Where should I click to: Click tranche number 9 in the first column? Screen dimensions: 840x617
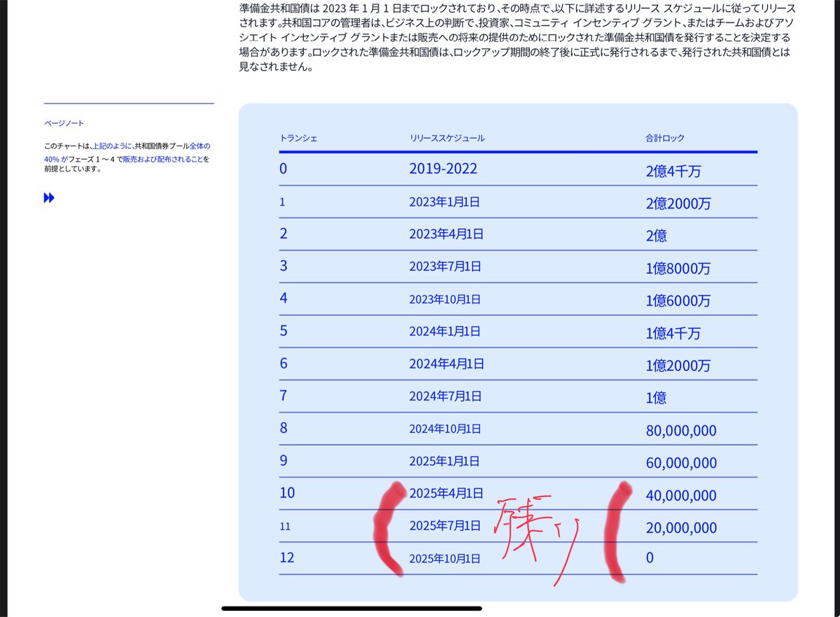click(x=283, y=460)
